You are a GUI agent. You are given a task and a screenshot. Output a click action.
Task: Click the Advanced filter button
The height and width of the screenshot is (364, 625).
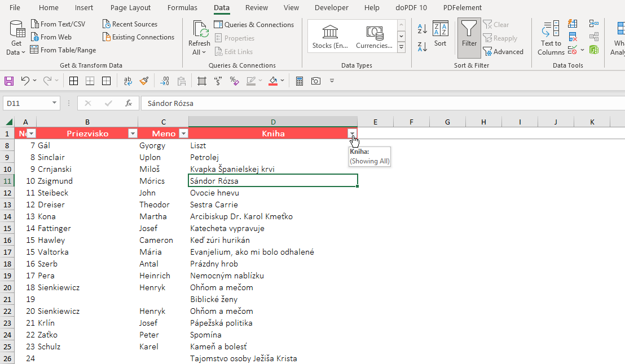click(503, 52)
